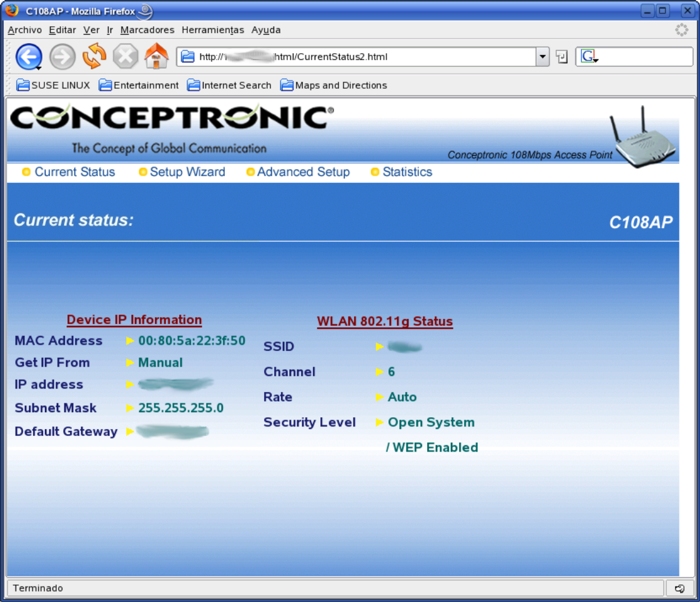Open the Ver menu
Image resolution: width=700 pixels, height=602 pixels.
91,30
